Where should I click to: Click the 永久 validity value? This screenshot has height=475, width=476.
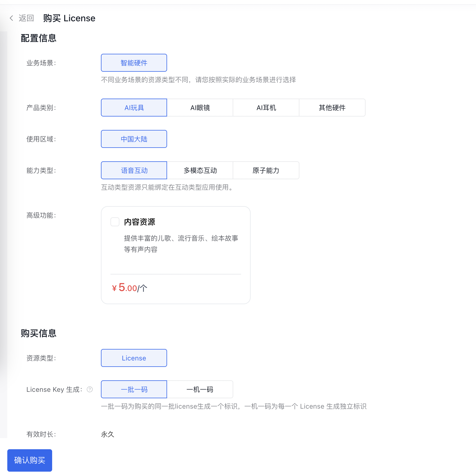coord(108,434)
